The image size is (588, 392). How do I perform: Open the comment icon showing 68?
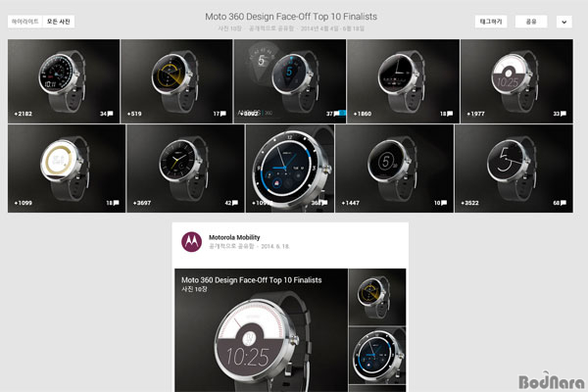(x=563, y=203)
